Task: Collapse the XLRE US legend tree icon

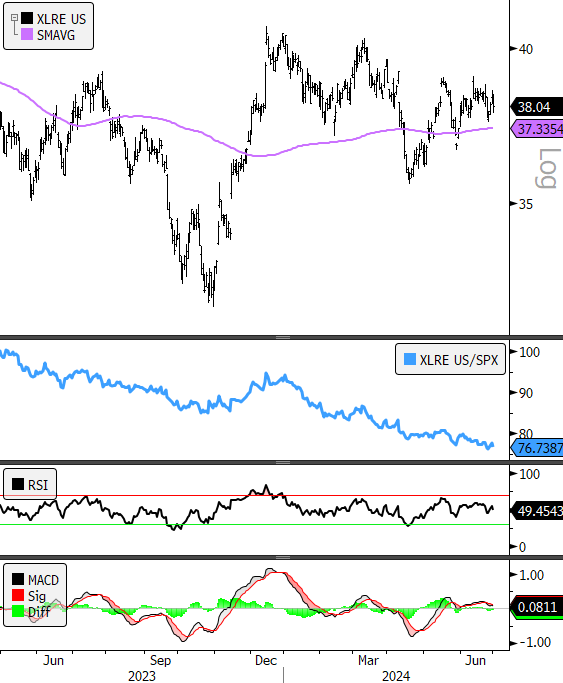Action: coord(14,18)
